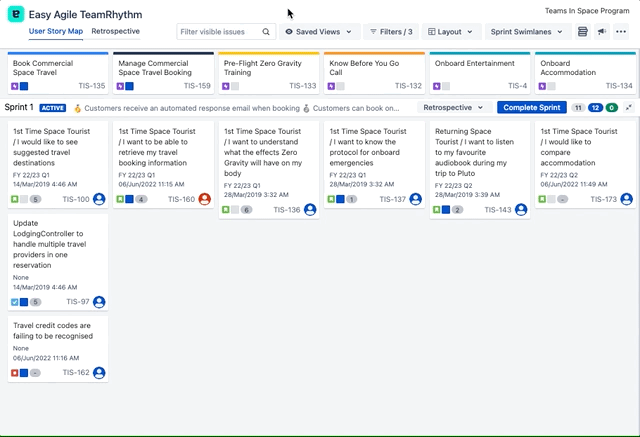
Task: Select the User Story Map tab
Action: click(x=56, y=32)
